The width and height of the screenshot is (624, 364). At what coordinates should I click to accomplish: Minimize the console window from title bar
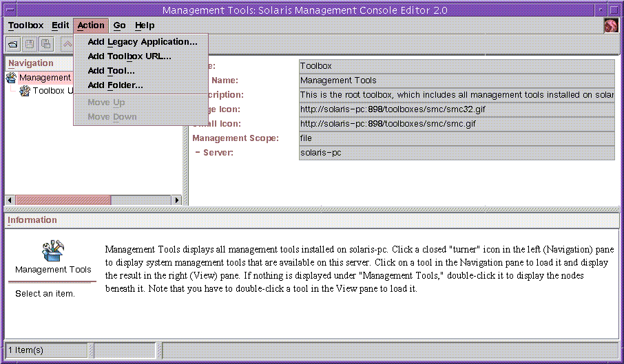tap(601, 10)
